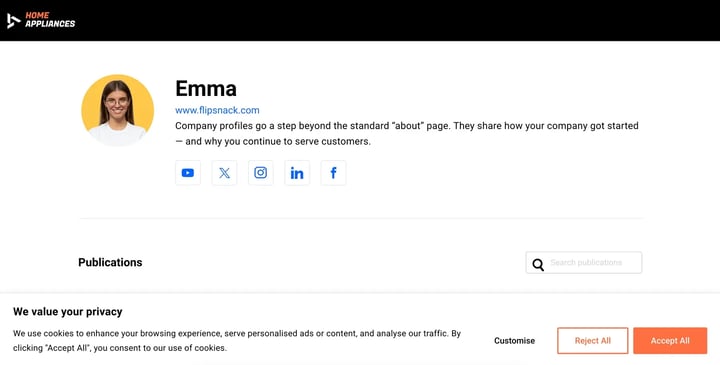Viewport: 720px width, 365px height.
Task: Click the cookie consent description text
Action: 237,341
